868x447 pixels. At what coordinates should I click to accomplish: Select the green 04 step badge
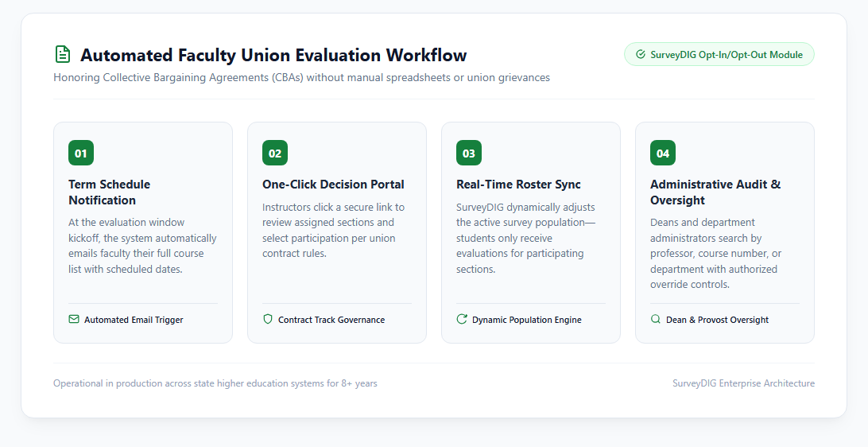[663, 153]
